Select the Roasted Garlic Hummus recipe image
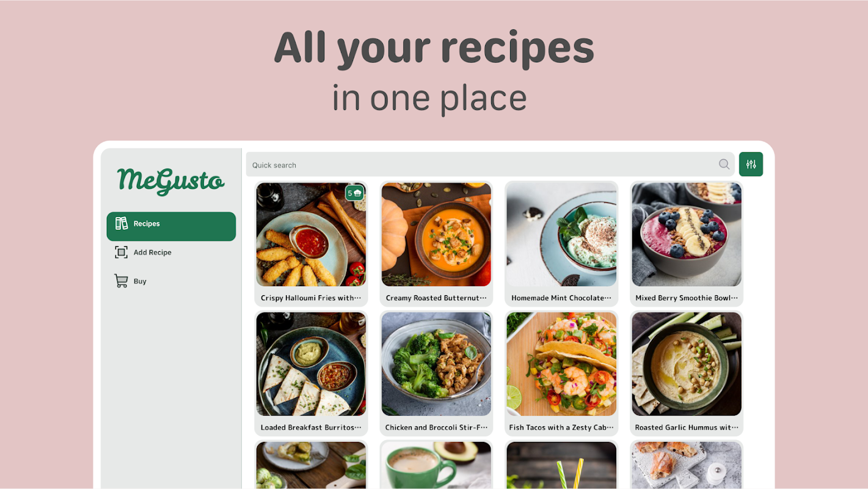The height and width of the screenshot is (489, 868). [687, 364]
